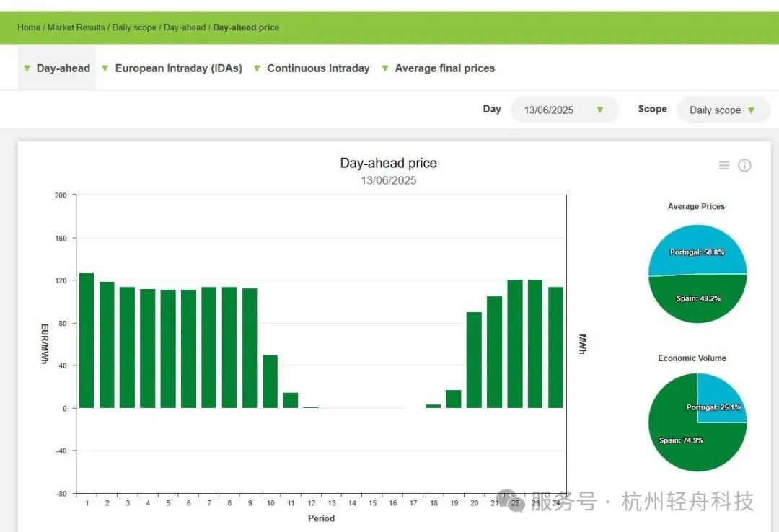Open the Continuous Intraday menu
This screenshot has height=532, width=779.
pyautogui.click(x=318, y=68)
